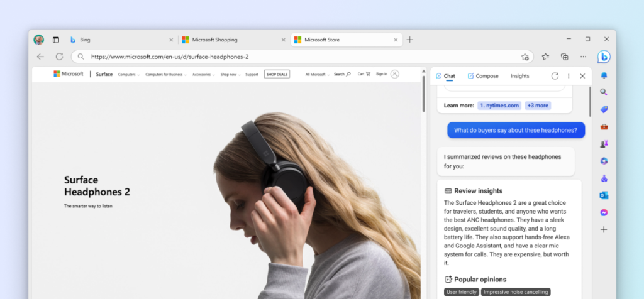Click the chat panel scrollbar
Image resolution: width=644 pixels, height=299 pixels.
tap(590, 101)
